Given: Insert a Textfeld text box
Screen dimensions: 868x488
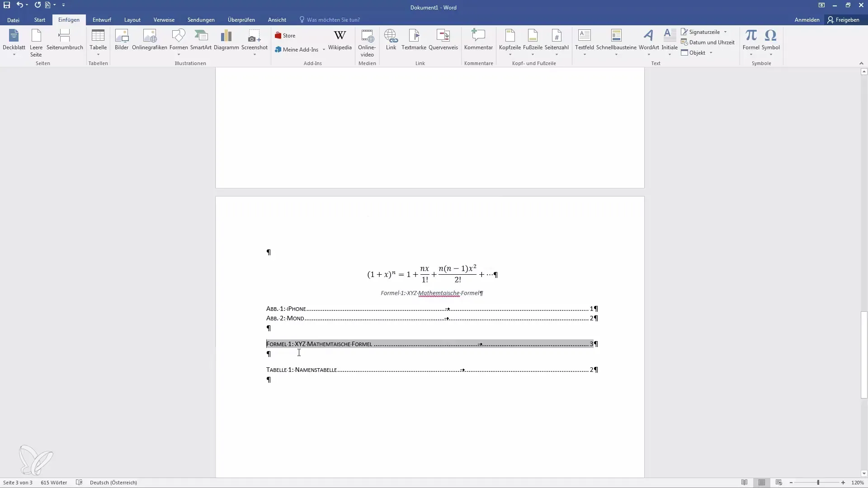Looking at the screenshot, I should point(585,43).
